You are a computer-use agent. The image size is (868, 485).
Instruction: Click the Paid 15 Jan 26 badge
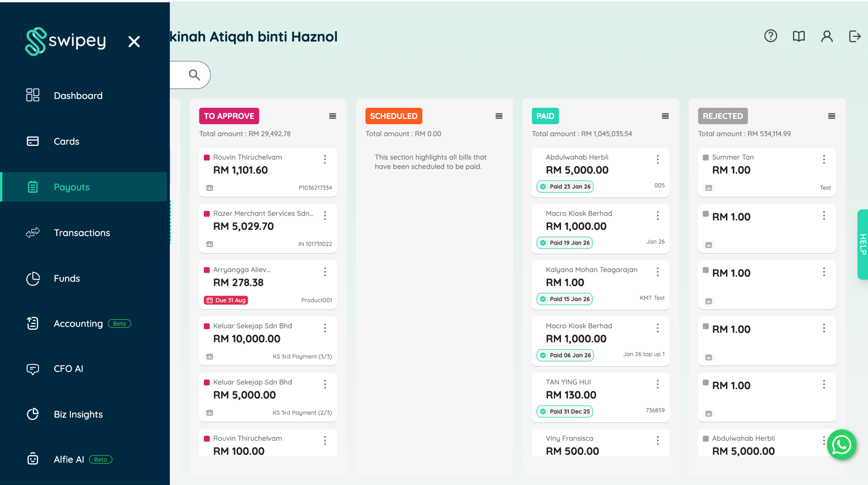[565, 299]
